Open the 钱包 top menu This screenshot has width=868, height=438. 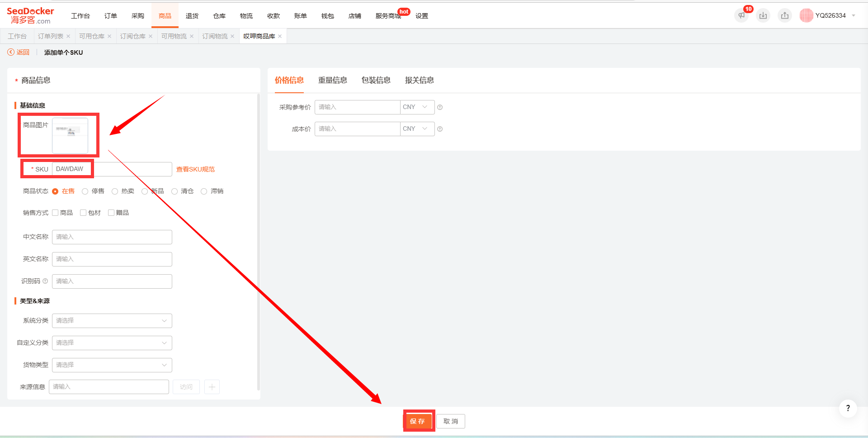pyautogui.click(x=328, y=16)
